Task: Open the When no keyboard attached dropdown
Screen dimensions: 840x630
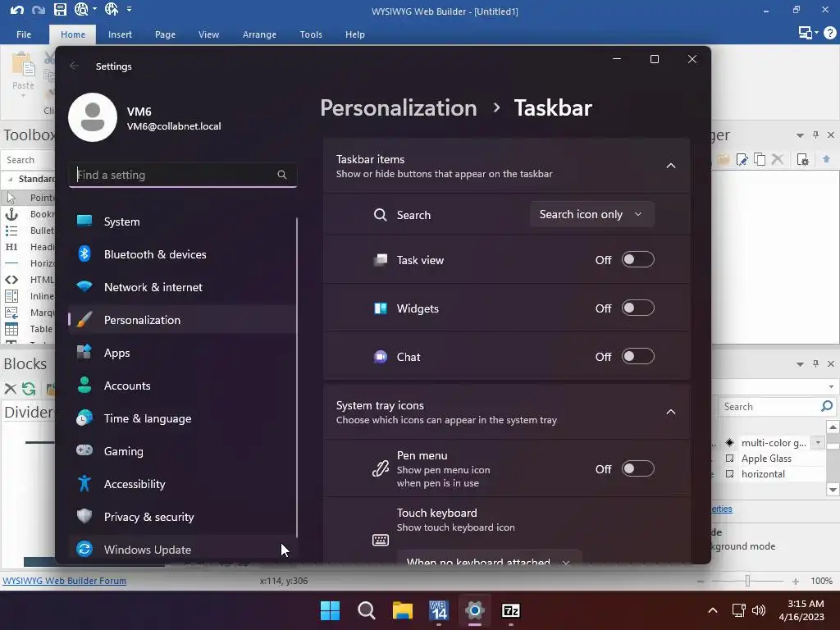Action: (489, 558)
